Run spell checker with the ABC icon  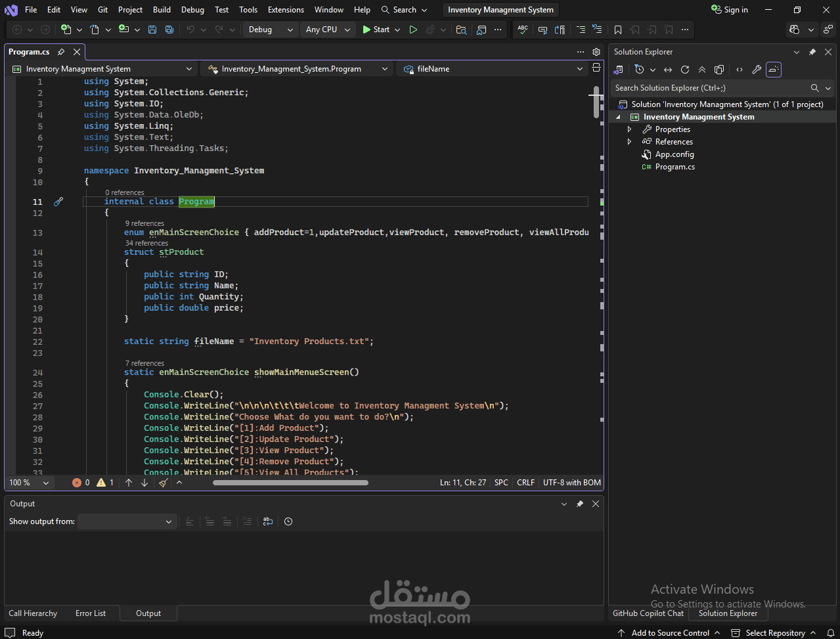(x=523, y=30)
